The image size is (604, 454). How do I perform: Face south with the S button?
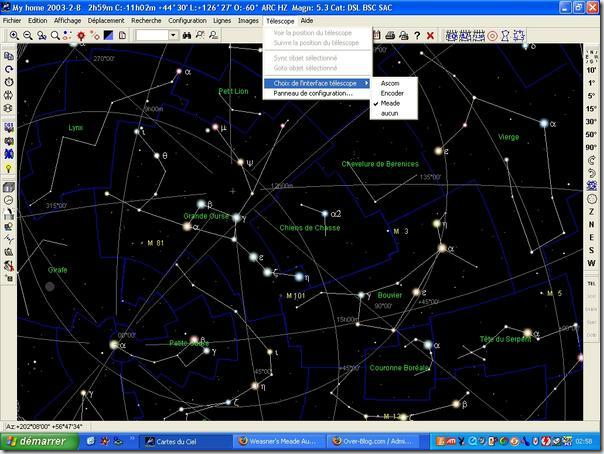click(591, 250)
